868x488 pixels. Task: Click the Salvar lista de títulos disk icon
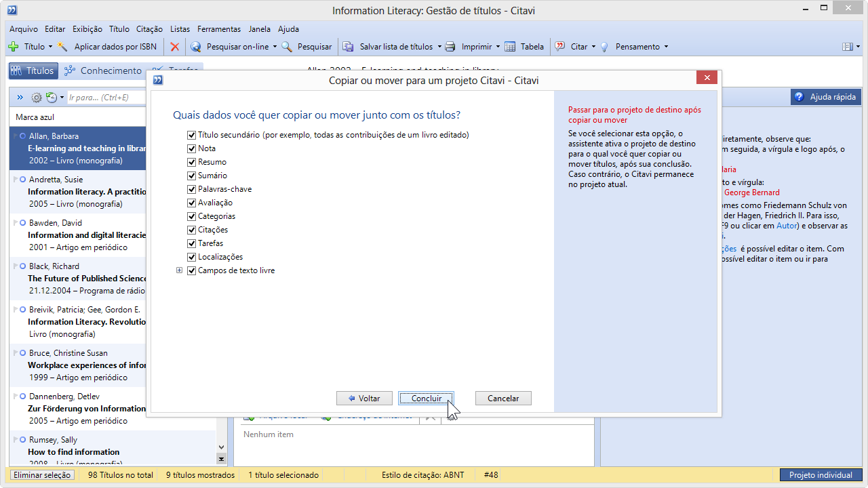pos(348,47)
